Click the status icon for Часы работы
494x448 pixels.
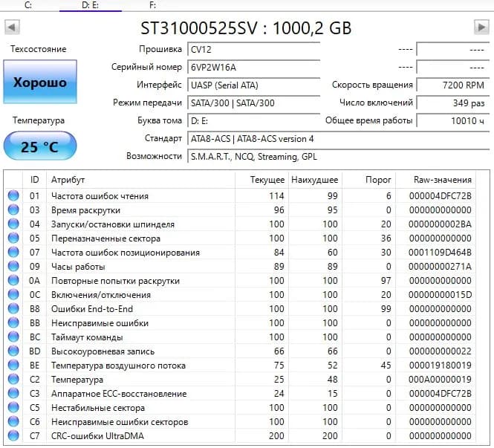[13, 266]
